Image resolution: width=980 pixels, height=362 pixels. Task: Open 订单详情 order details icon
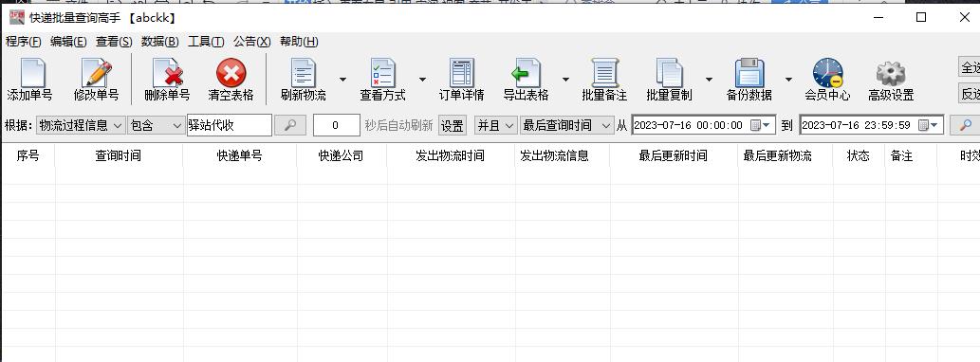(462, 73)
